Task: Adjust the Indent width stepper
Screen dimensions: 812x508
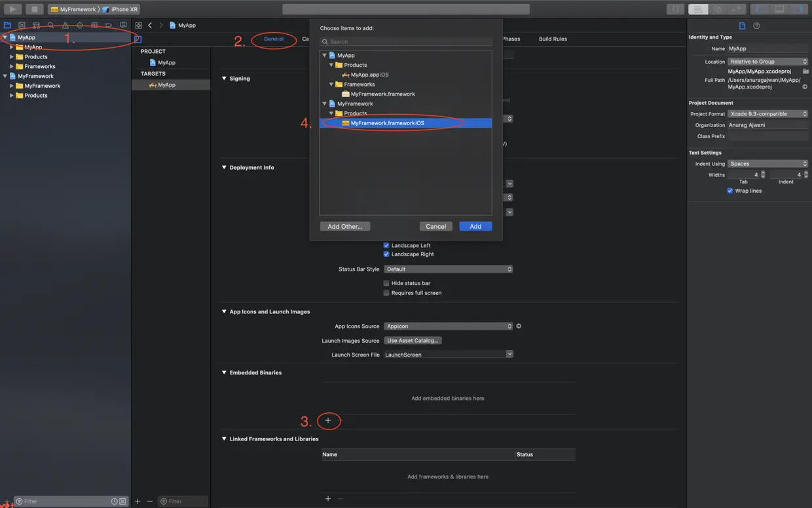Action: [x=805, y=175]
